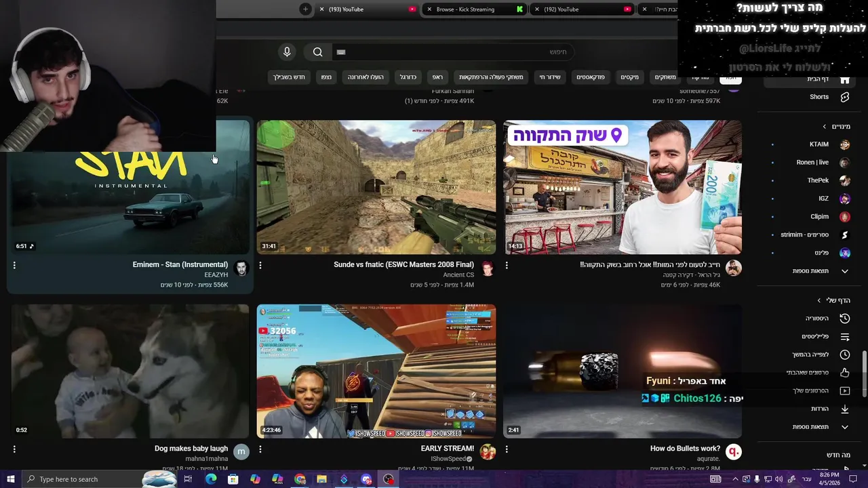This screenshot has width=868, height=488.
Task: Click in the חיפוש search field
Action: click(x=452, y=52)
